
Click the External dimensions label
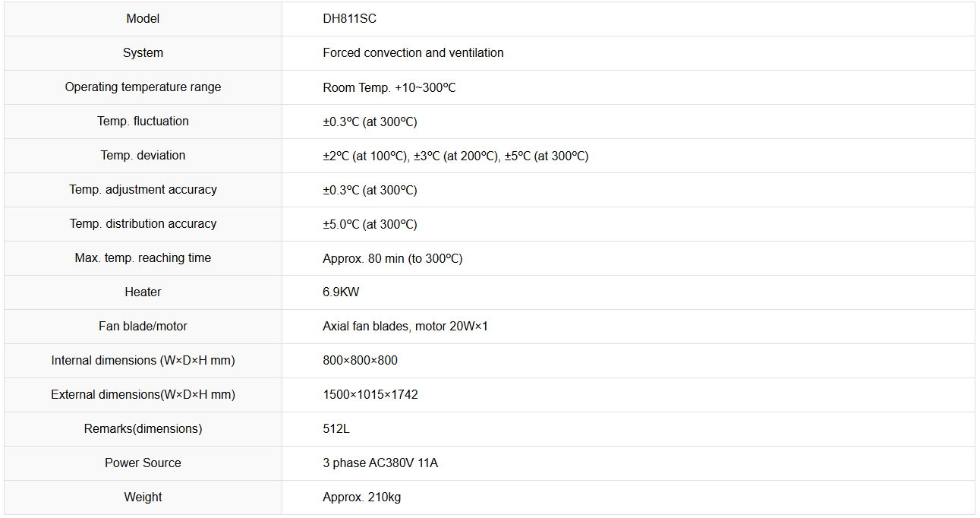(x=143, y=395)
